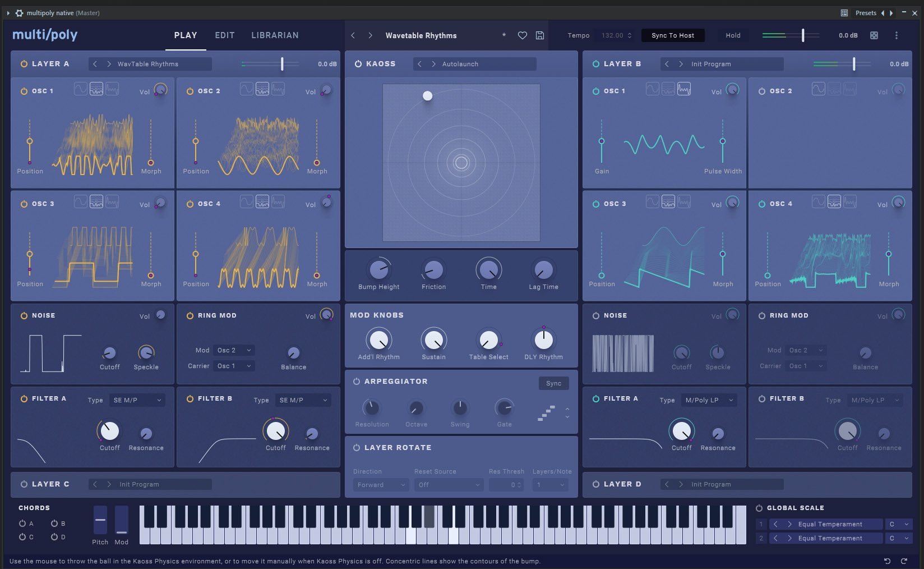Open Layer A Filter B Type dropdown
The height and width of the screenshot is (569, 924).
(303, 400)
